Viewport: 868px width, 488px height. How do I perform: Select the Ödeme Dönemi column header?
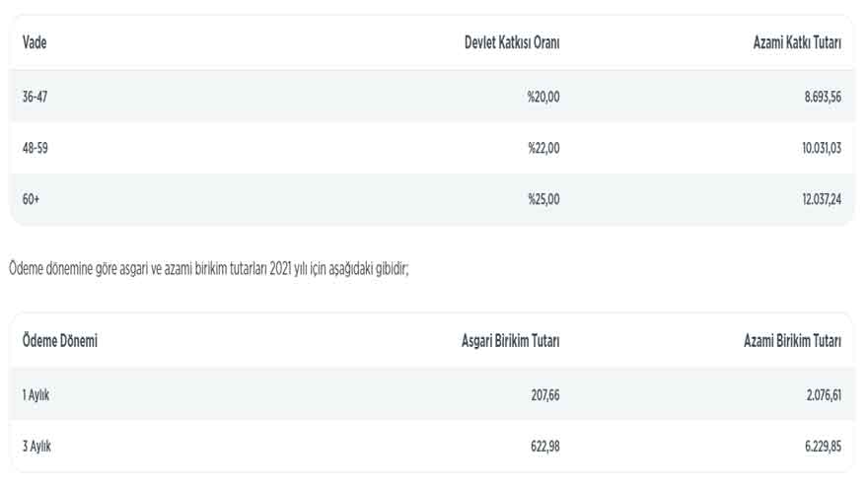(60, 341)
